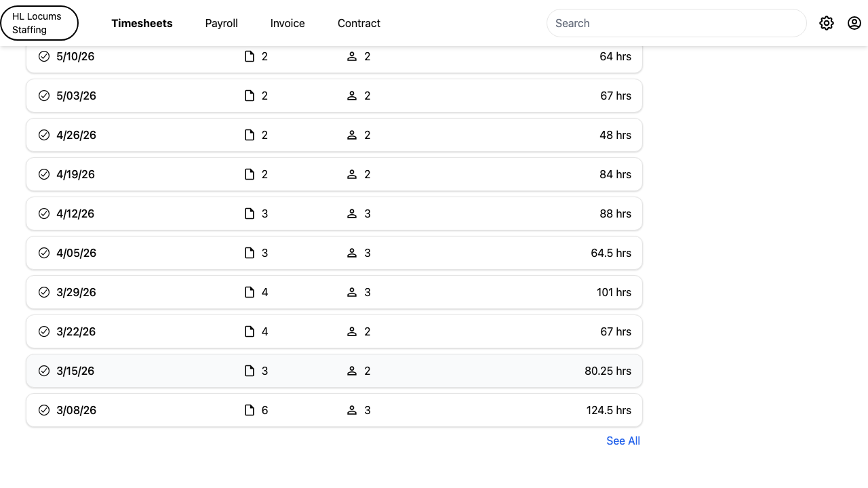Viewport: 868px width, 488px height.
Task: Click the document icon in the 3/29/26 row
Action: coord(250,292)
